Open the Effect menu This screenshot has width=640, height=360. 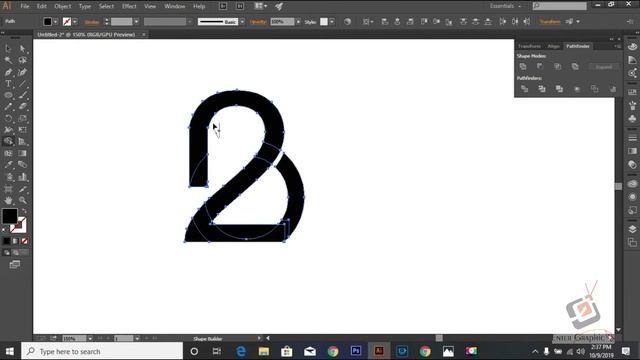coord(129,7)
